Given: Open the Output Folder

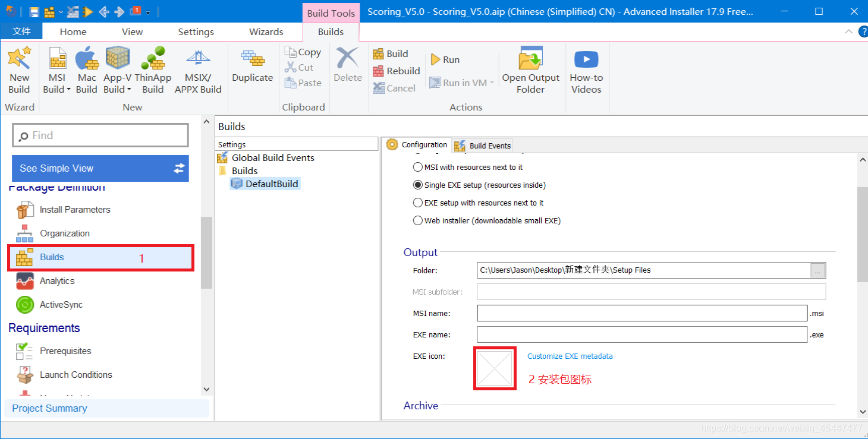Looking at the screenshot, I should coord(531,70).
